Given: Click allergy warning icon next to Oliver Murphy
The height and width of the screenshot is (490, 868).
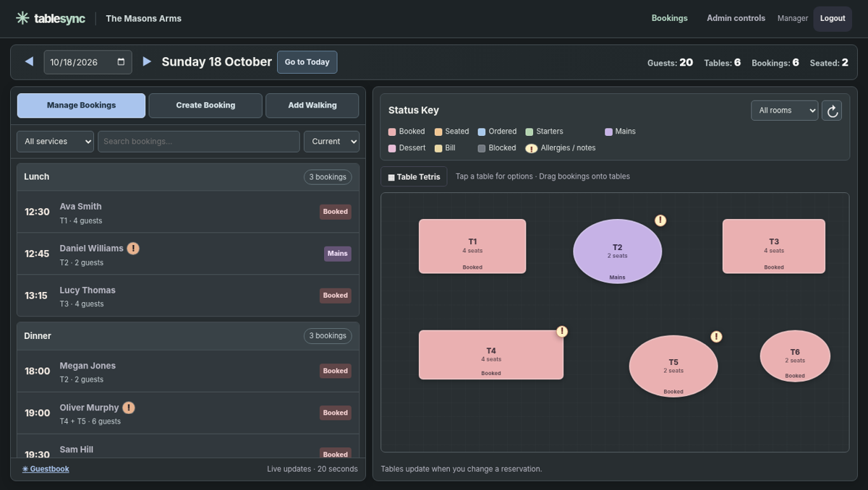Looking at the screenshot, I should coord(129,408).
